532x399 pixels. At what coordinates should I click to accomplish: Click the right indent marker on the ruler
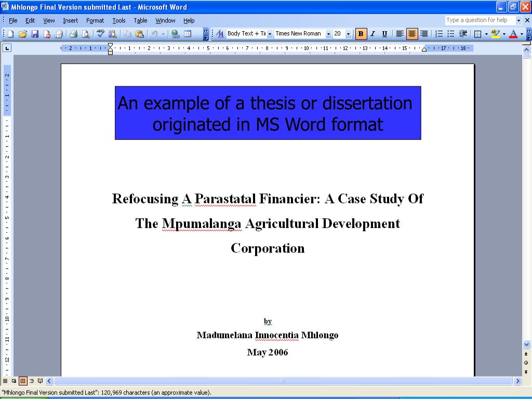424,49
